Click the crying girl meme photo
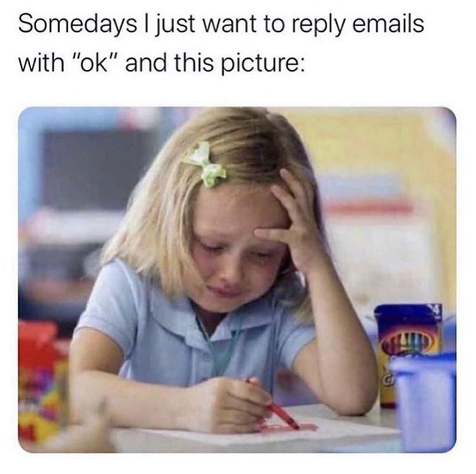The width and height of the screenshot is (476, 474). pyautogui.click(x=237, y=280)
